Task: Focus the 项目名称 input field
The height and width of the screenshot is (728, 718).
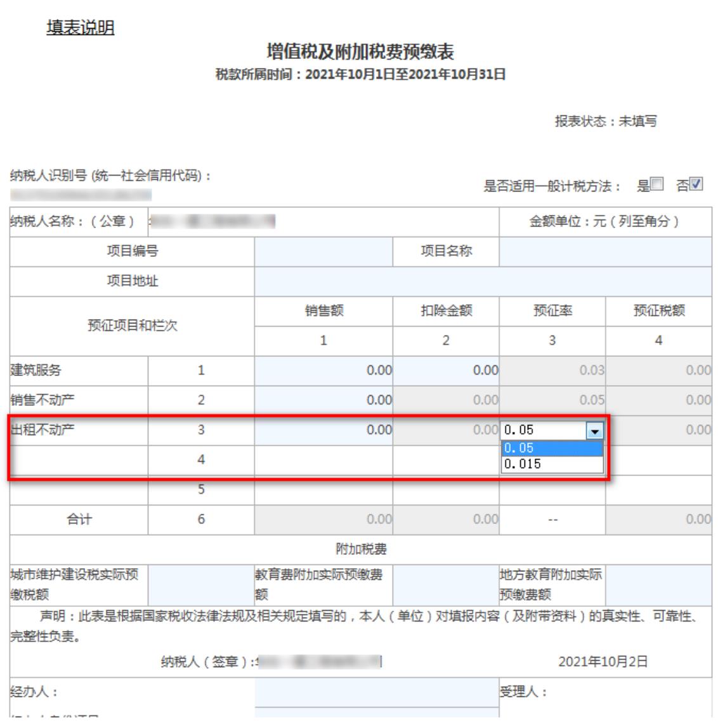Action: (605, 252)
